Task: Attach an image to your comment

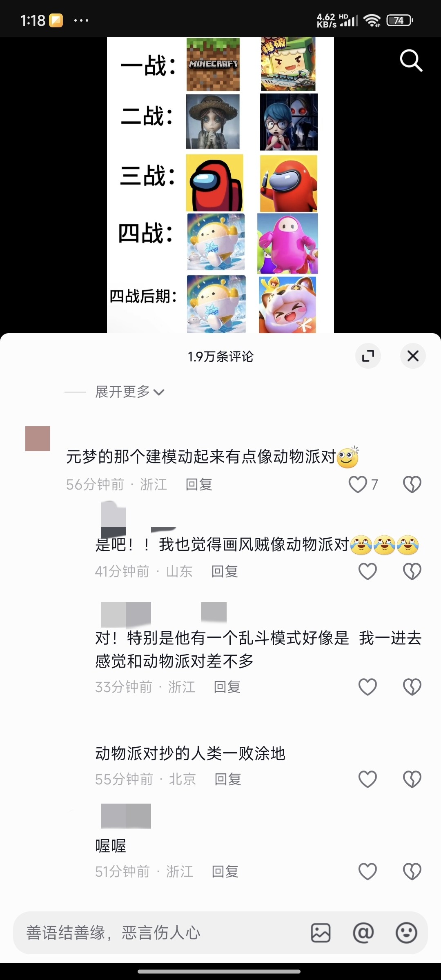Action: point(321,933)
